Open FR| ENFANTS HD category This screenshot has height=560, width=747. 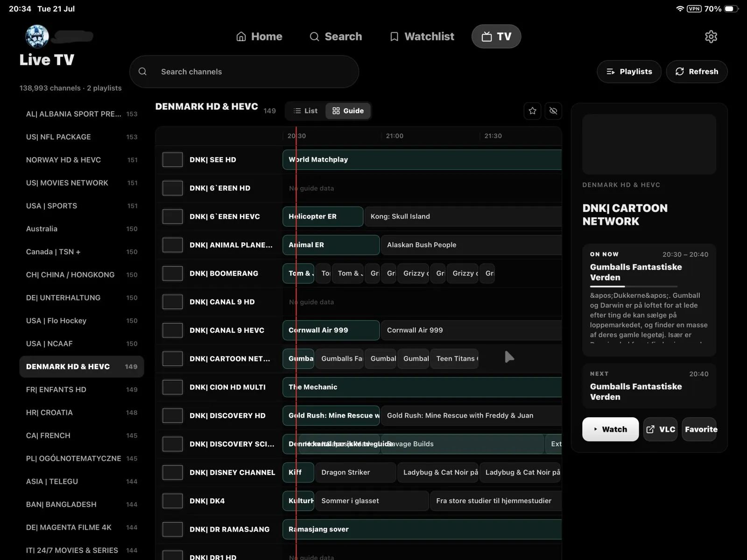pyautogui.click(x=82, y=390)
